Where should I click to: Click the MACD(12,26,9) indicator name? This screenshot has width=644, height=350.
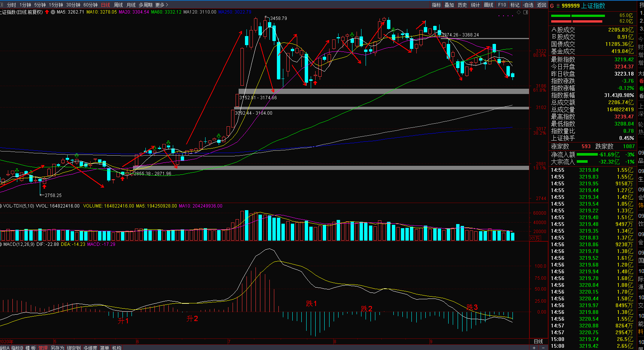click(x=19, y=244)
